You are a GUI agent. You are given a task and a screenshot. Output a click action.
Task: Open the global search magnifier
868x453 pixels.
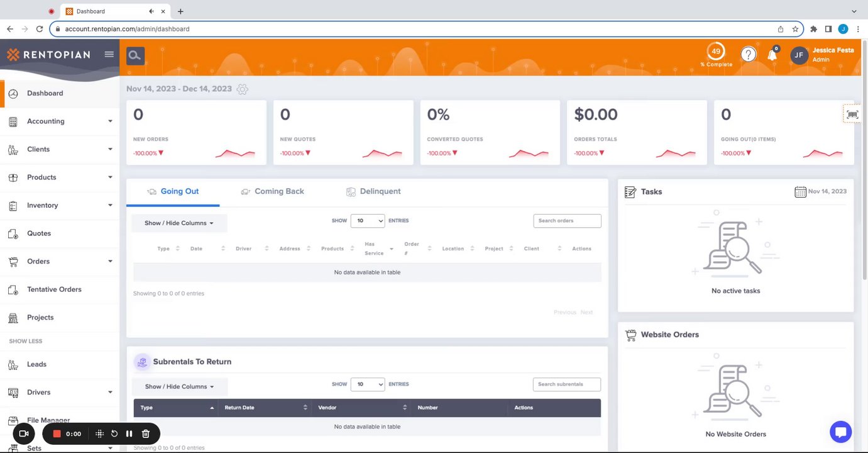pos(135,55)
